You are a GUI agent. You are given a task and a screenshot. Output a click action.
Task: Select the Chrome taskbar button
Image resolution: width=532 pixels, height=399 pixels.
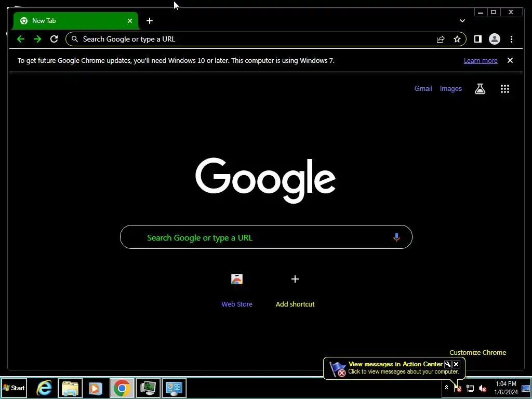tap(122, 388)
